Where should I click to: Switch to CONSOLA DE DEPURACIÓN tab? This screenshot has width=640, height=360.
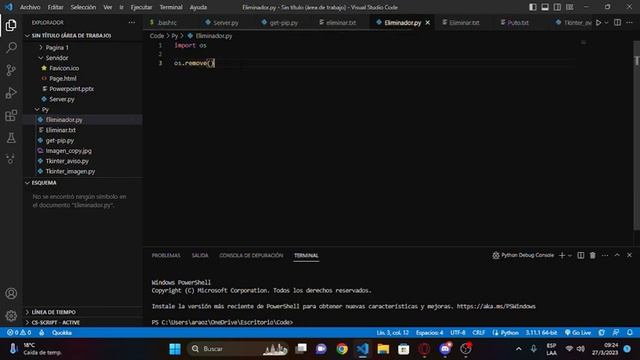(x=251, y=256)
